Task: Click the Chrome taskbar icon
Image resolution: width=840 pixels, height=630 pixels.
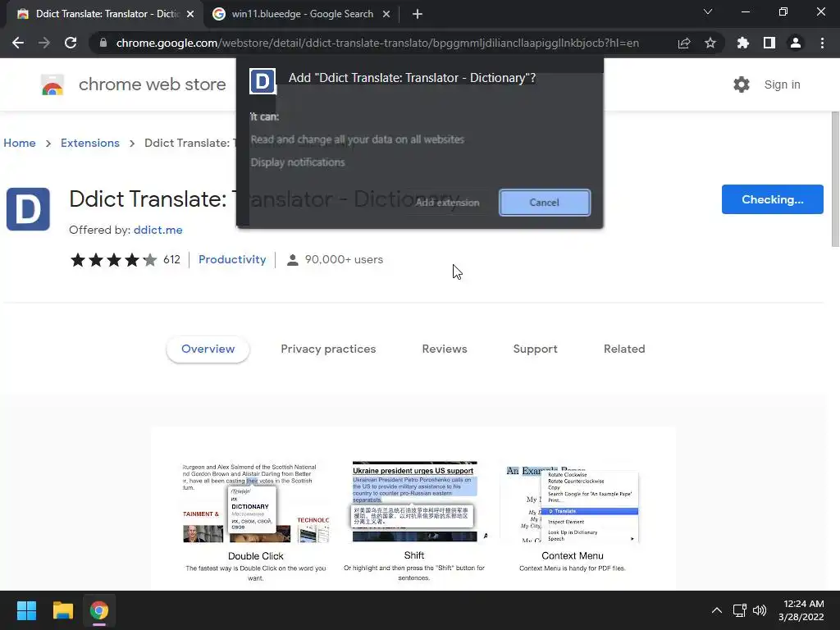Action: pyautogui.click(x=99, y=610)
